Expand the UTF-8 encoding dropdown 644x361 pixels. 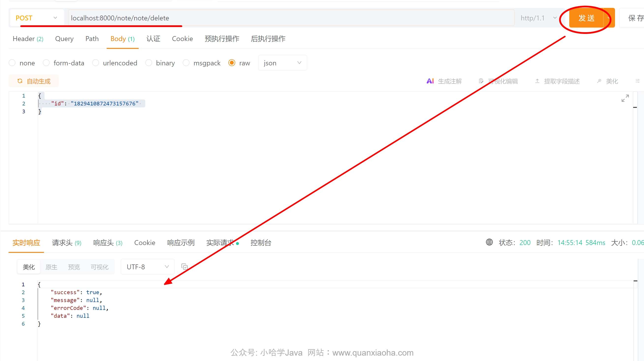(x=147, y=267)
